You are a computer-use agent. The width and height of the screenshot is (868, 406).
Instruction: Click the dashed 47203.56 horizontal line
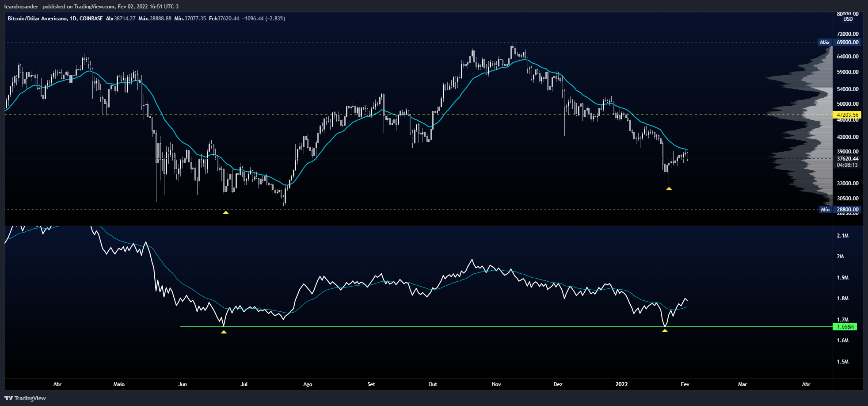tap(418, 115)
